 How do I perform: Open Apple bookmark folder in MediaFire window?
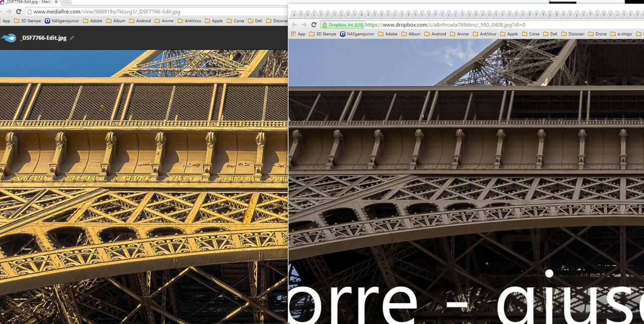214,21
